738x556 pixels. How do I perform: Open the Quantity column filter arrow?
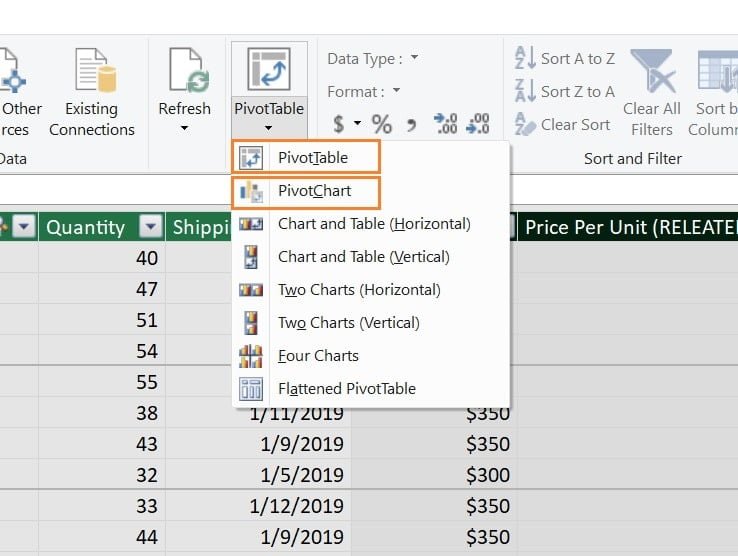pyautogui.click(x=149, y=227)
